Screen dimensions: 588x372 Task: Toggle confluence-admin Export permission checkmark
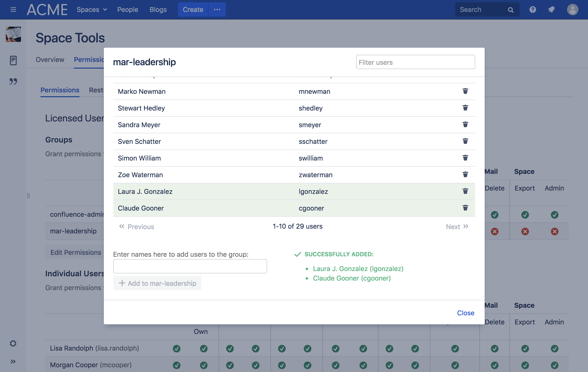click(525, 215)
